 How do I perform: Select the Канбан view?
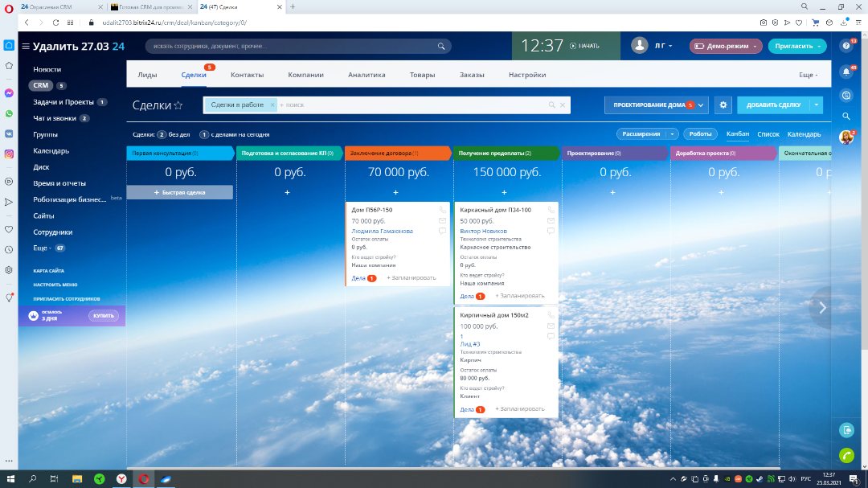(x=737, y=134)
